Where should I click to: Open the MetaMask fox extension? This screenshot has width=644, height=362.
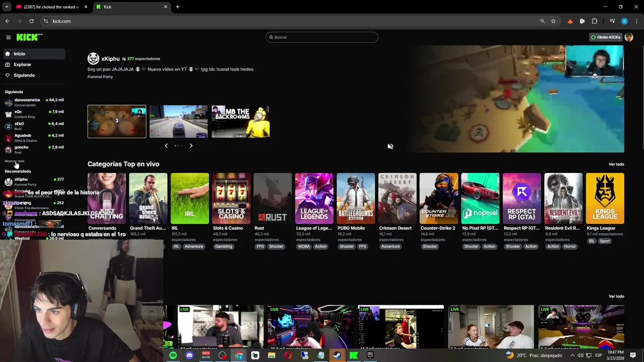pos(570,21)
